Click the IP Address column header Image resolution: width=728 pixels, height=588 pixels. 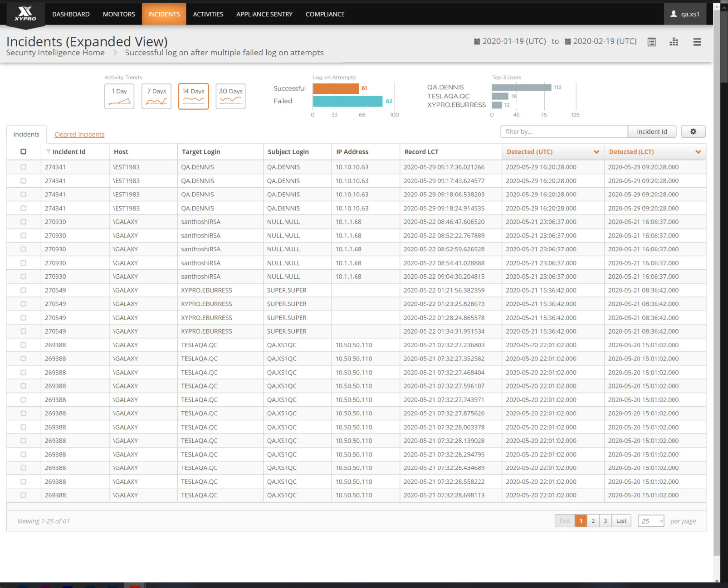(x=366, y=152)
